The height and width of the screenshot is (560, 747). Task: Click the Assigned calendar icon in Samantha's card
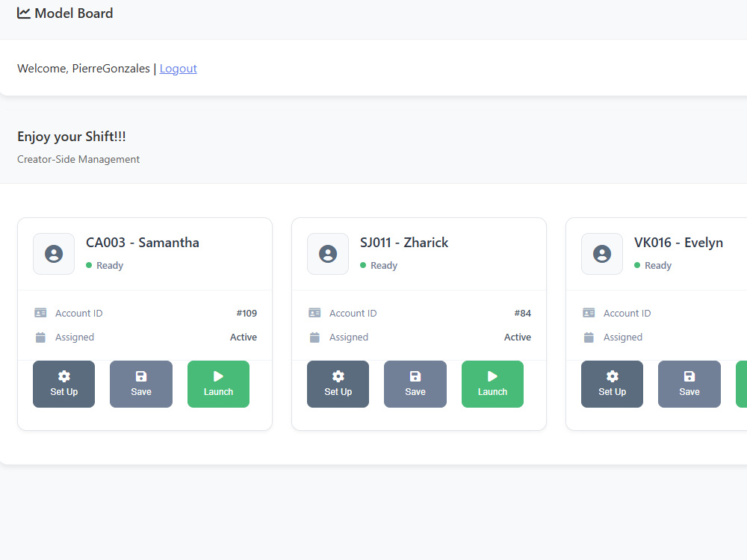40,337
